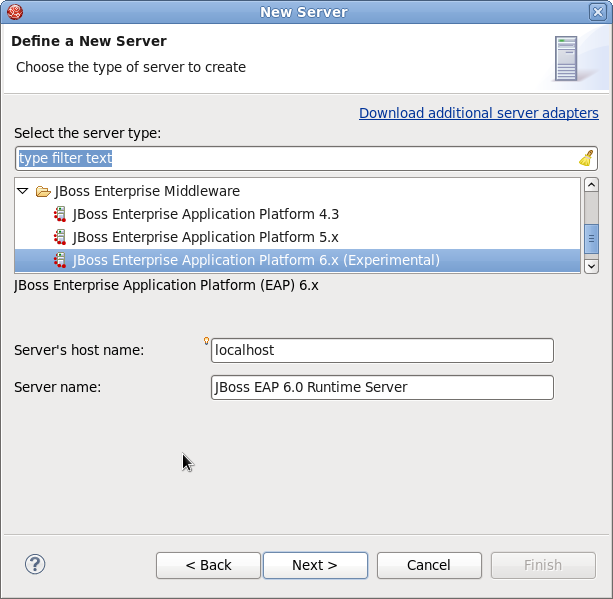Open the Download additional server adapters link
This screenshot has width=613, height=599.
pos(478,113)
